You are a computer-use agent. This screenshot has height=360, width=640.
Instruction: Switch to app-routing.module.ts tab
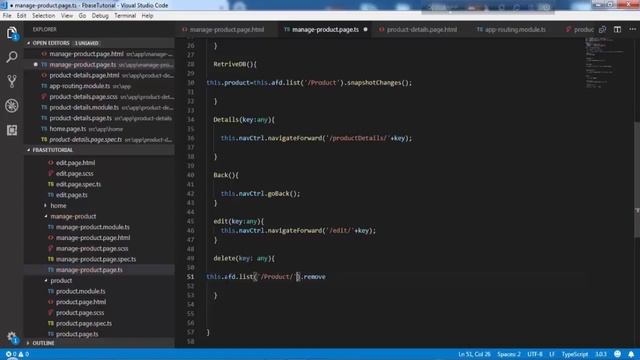[515, 29]
